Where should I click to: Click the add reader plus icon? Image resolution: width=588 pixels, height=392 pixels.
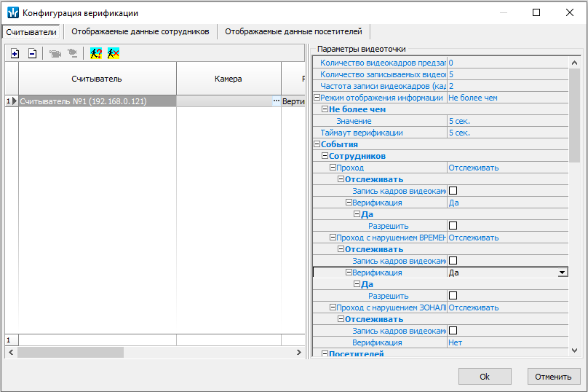pos(15,53)
